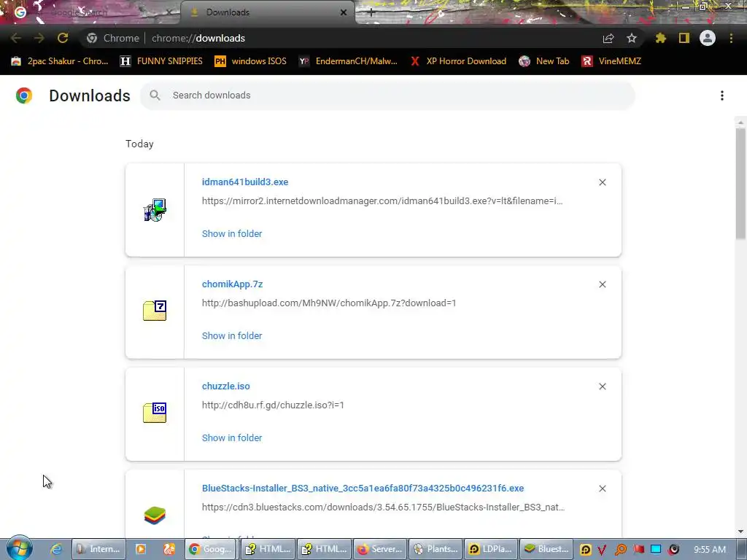The height and width of the screenshot is (560, 747).
Task: Open the FUNNY SNIPPIES bookmark
Action: [161, 61]
